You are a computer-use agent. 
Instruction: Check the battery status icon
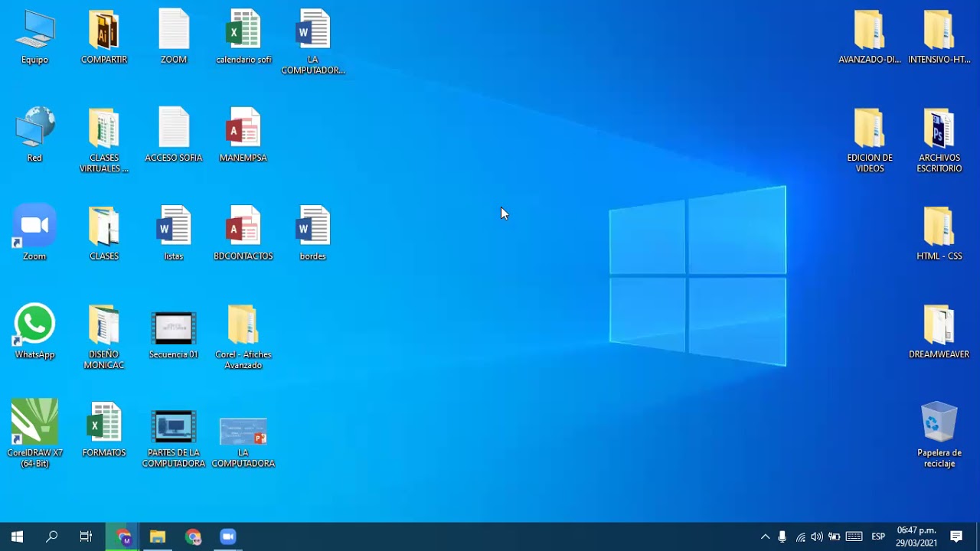point(835,536)
